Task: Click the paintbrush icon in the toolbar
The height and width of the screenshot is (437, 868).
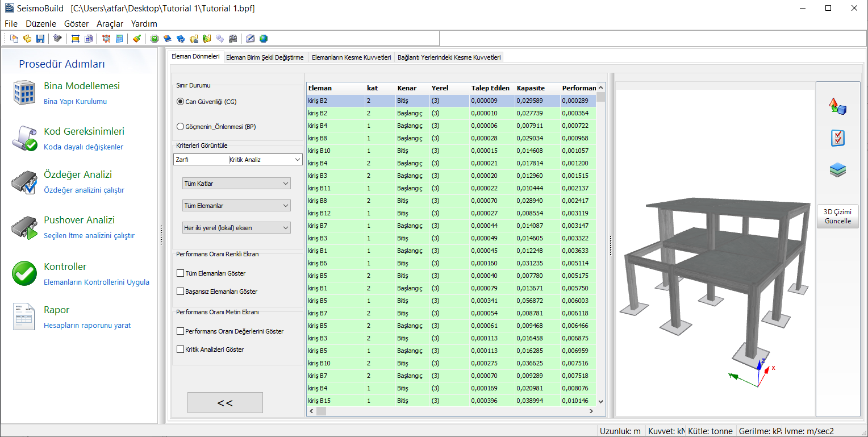Action: [136, 39]
